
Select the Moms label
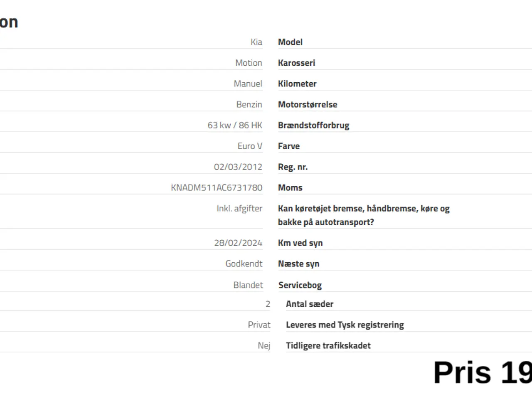point(290,187)
